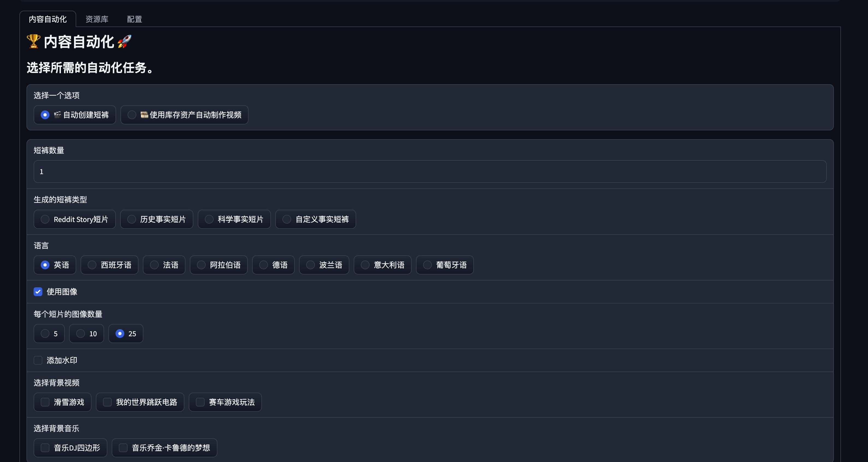Check 音乐乔金·卡鲁德的梦想 music option
This screenshot has height=462, width=868.
(123, 448)
